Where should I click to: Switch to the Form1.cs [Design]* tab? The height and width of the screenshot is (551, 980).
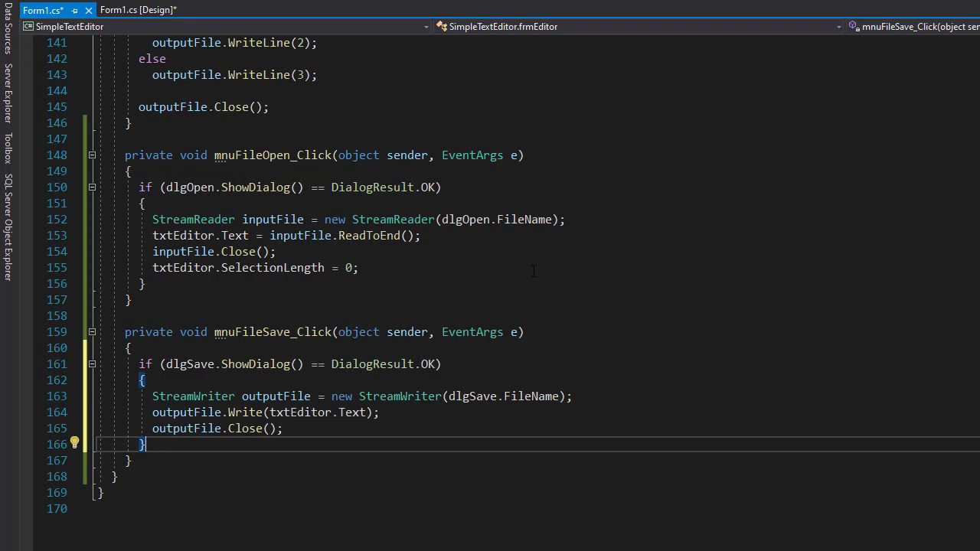[x=139, y=10]
